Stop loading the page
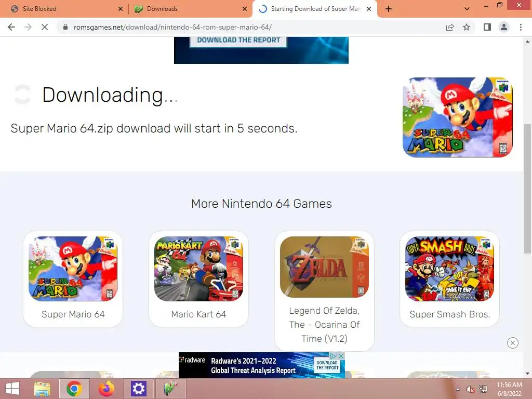The image size is (532, 399). [x=45, y=27]
